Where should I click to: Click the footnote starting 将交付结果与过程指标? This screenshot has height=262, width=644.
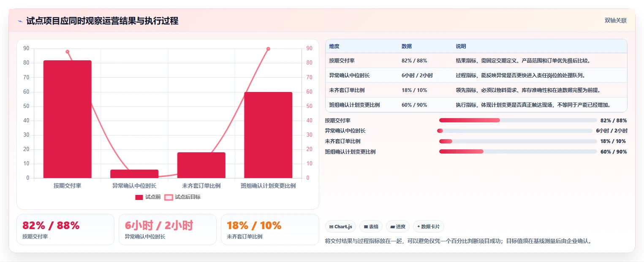click(x=459, y=241)
